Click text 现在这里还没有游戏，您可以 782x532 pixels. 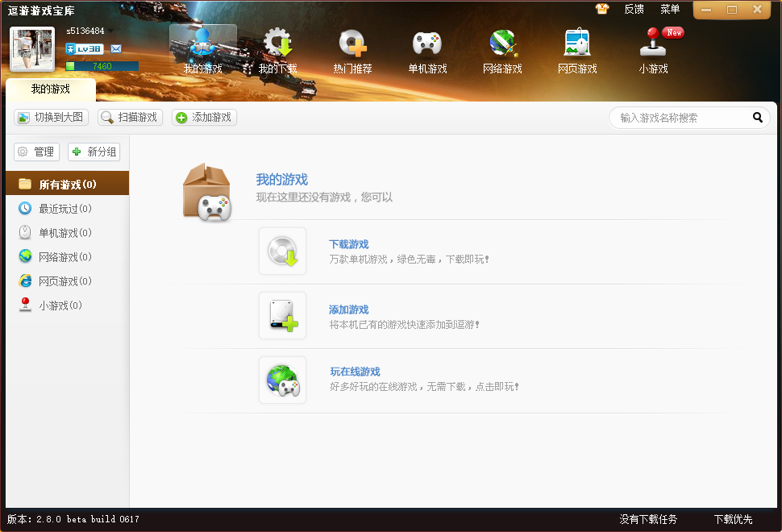tap(324, 197)
